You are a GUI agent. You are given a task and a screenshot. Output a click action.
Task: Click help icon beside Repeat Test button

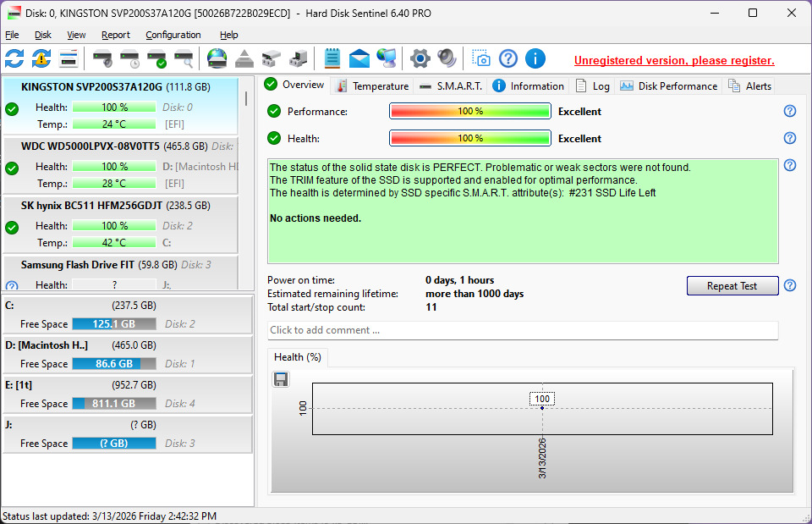click(790, 285)
